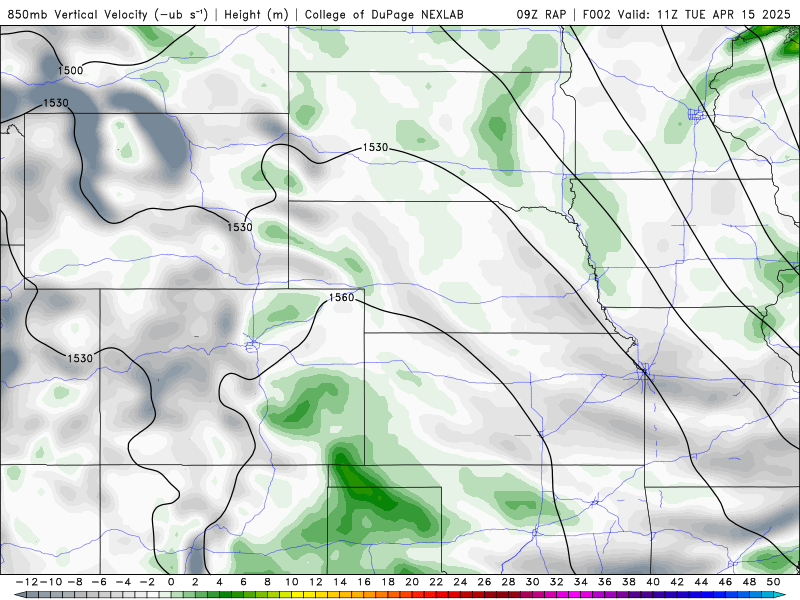Image resolution: width=800 pixels, height=600 pixels.
Task: Click the -12 value on the color scale
Action: 27,582
